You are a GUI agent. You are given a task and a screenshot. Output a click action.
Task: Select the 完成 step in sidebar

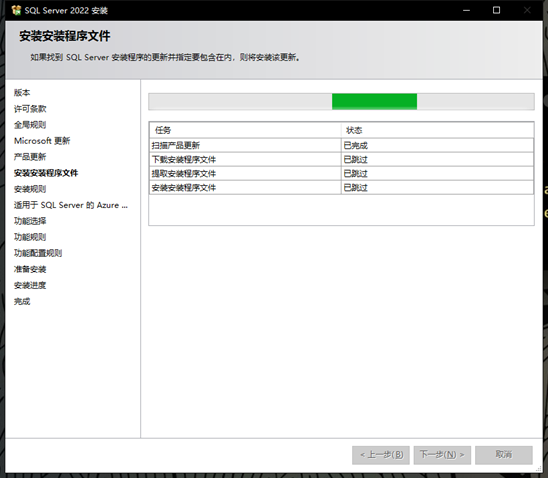(22, 302)
